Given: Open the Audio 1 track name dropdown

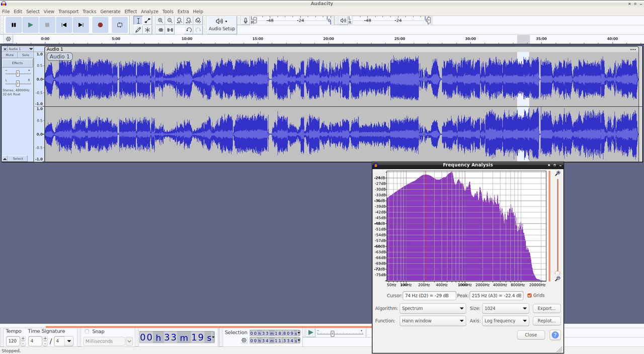Looking at the screenshot, I should tap(21, 49).
